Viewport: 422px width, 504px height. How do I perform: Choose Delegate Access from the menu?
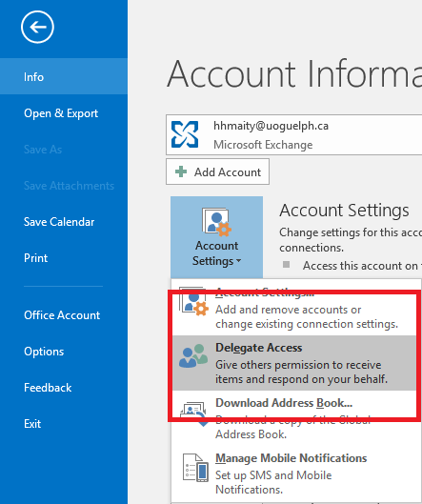(294, 363)
